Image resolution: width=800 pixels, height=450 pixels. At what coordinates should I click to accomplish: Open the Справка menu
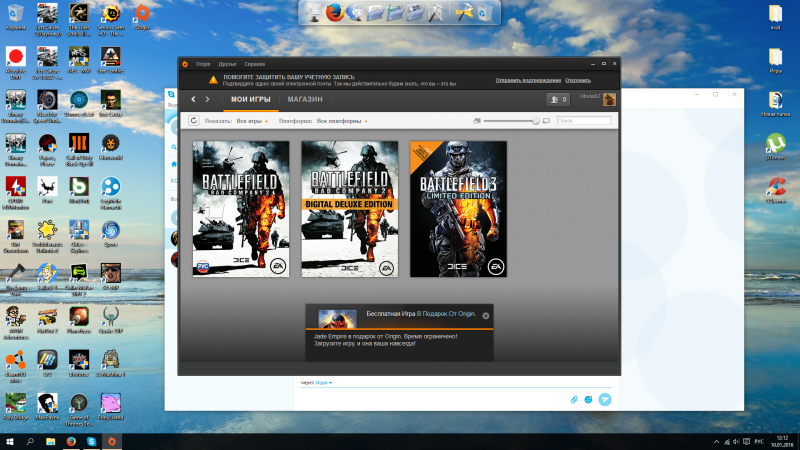254,64
